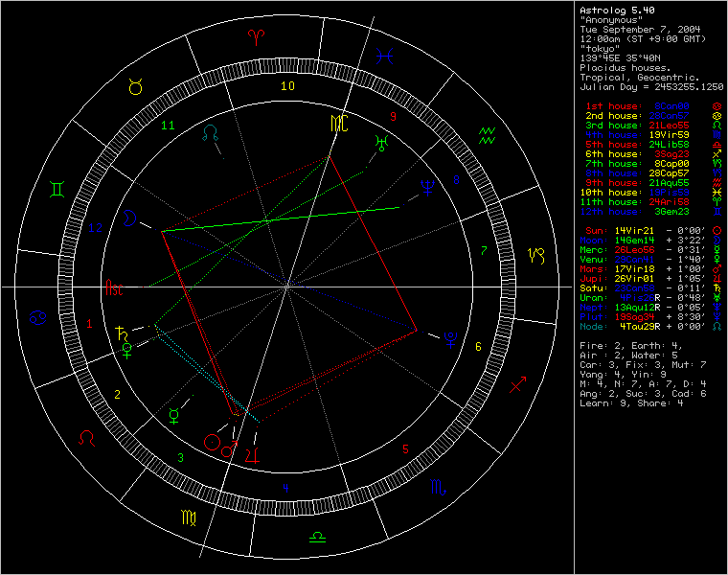The height and width of the screenshot is (575, 728).
Task: Click the "Node: 4Tau29R" row in sidebar
Action: (650, 327)
